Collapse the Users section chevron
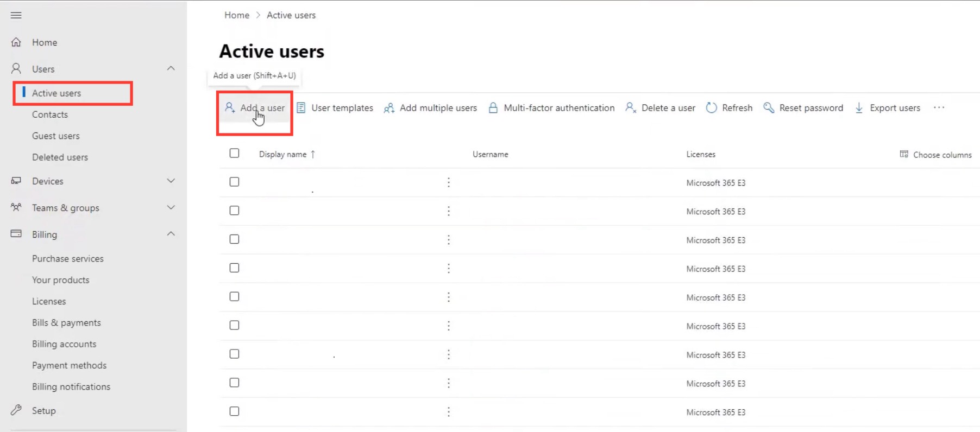This screenshot has height=432, width=980. (x=171, y=68)
